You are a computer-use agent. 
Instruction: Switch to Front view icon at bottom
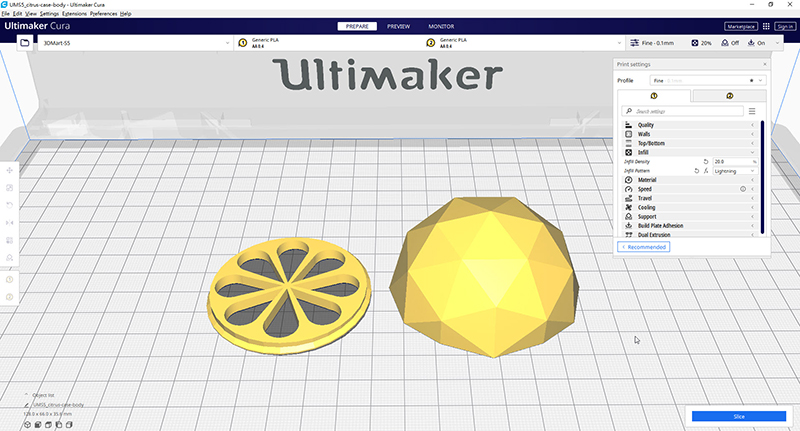coord(38,424)
